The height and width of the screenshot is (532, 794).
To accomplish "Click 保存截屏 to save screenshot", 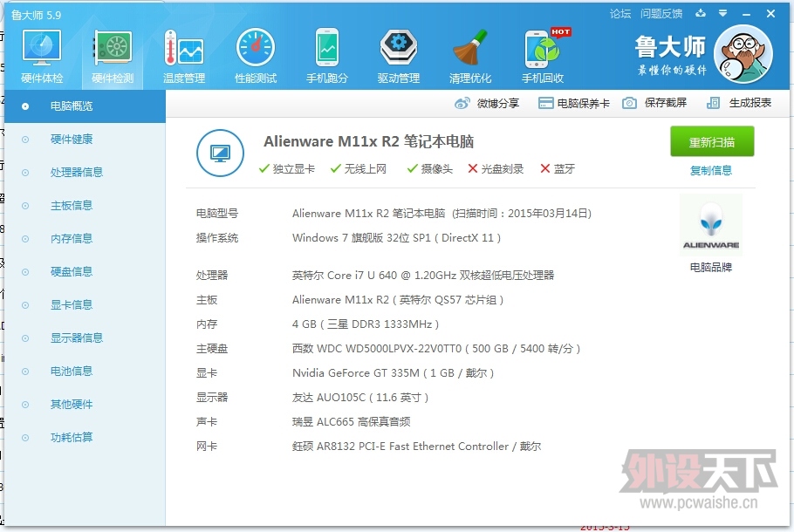I will point(654,103).
